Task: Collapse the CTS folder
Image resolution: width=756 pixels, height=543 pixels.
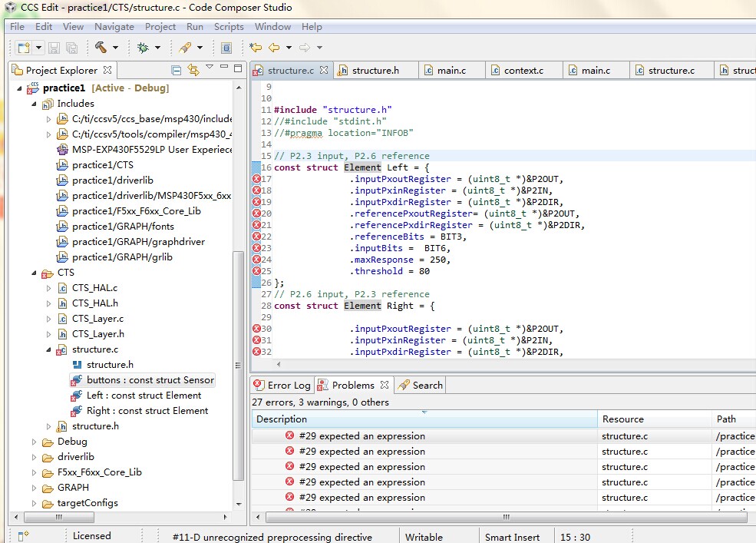Action: tap(35, 273)
